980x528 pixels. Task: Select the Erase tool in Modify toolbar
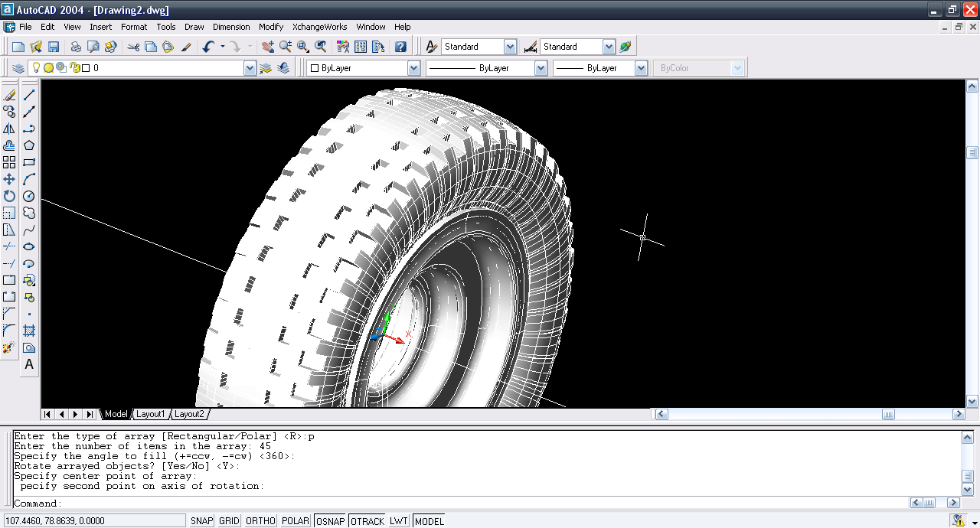[9, 95]
